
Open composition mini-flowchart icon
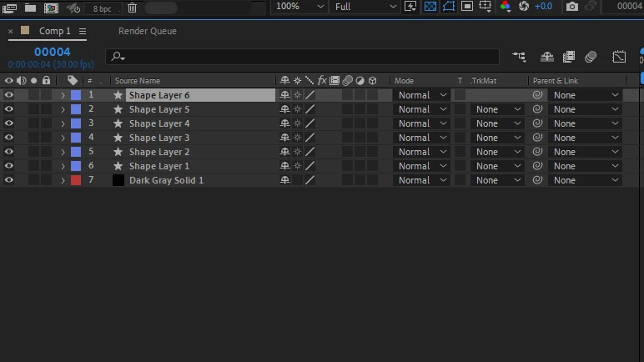(x=519, y=57)
